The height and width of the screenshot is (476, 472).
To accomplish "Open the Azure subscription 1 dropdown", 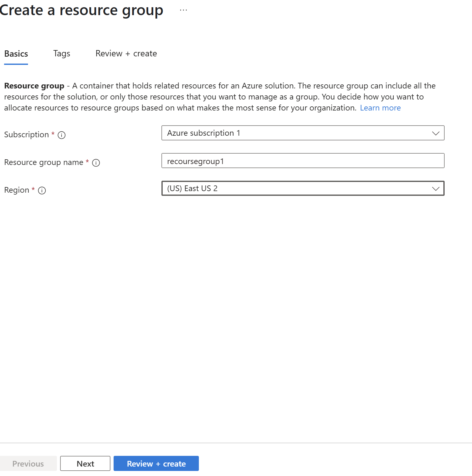I will (303, 133).
